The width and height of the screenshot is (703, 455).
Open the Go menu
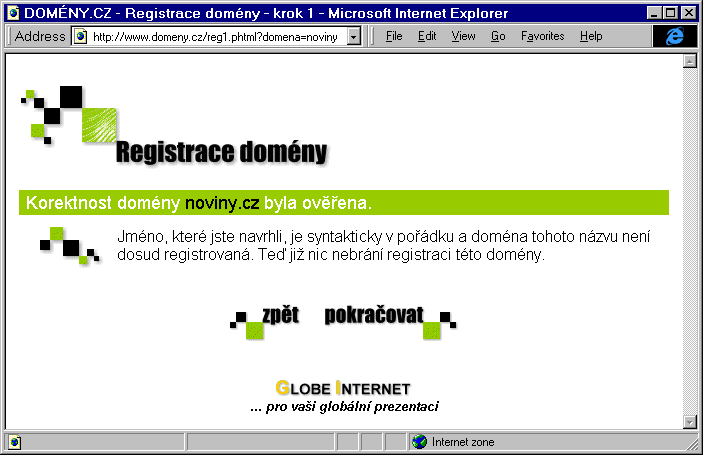498,36
